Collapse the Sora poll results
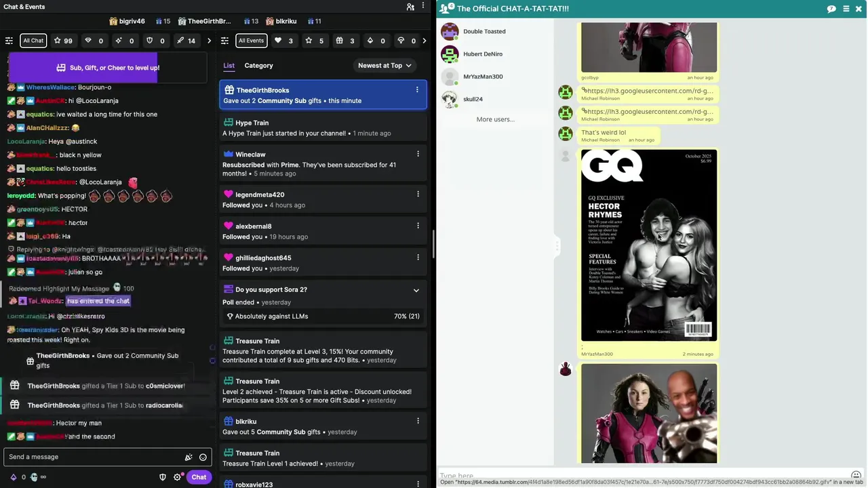 [416, 290]
